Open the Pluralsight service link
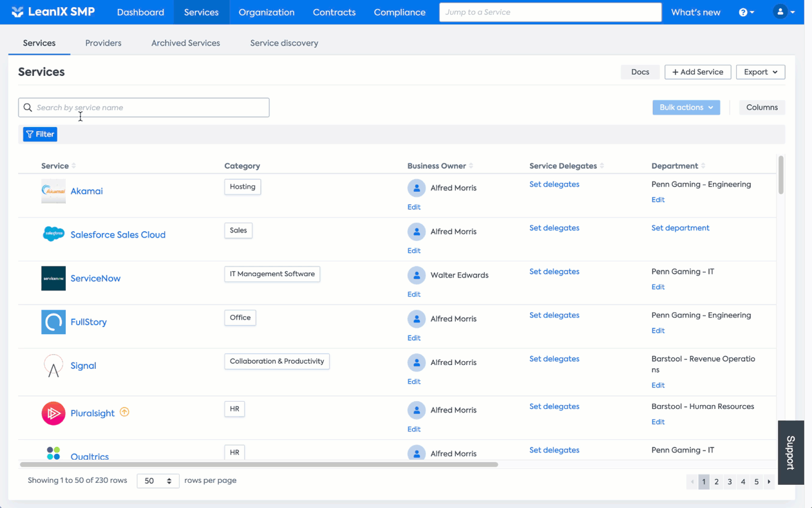812x508 pixels. pos(92,413)
